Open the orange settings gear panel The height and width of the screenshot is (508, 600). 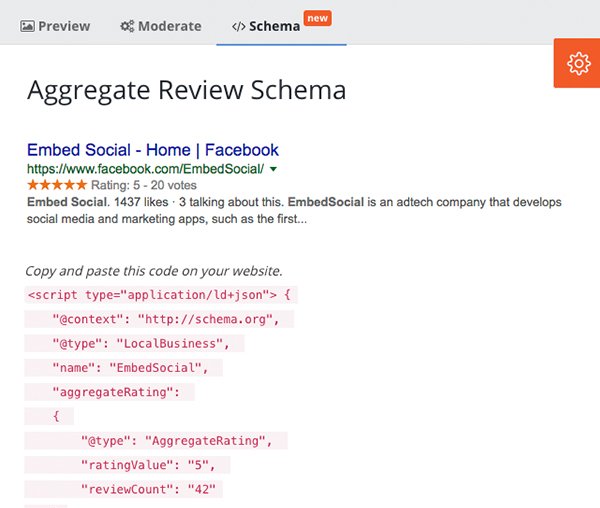(x=577, y=63)
